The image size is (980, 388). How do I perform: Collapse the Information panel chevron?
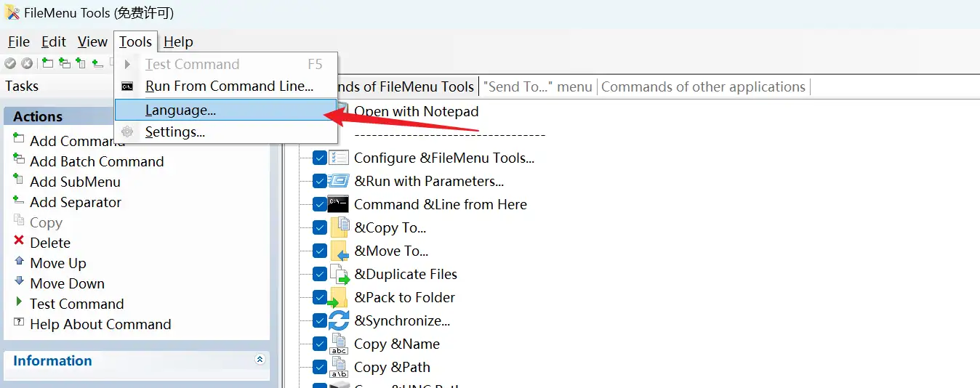click(x=260, y=360)
